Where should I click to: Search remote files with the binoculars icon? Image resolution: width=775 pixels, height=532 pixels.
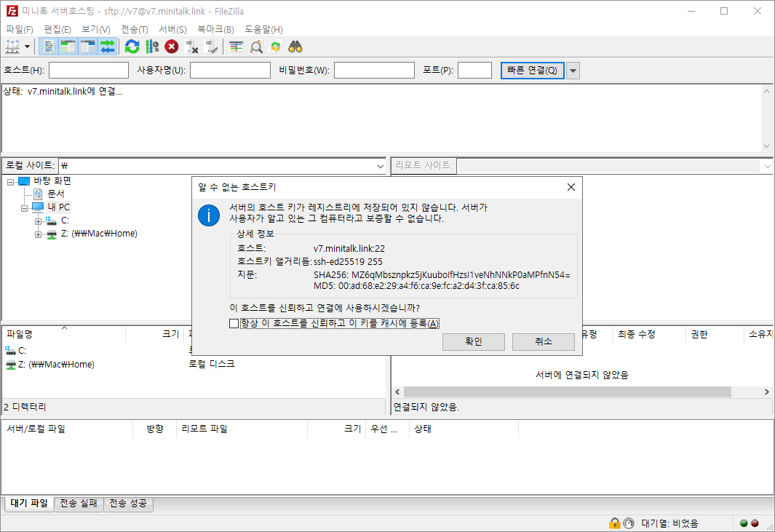[295, 47]
